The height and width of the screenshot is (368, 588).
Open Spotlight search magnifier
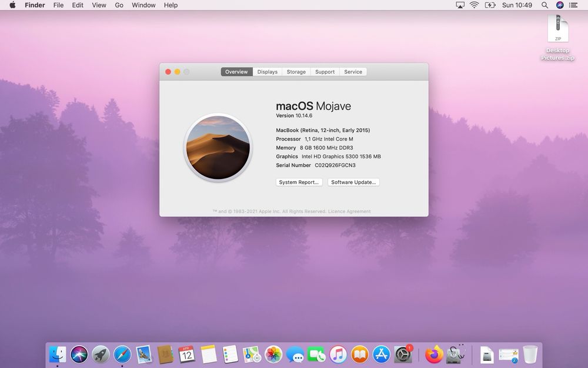pyautogui.click(x=545, y=5)
